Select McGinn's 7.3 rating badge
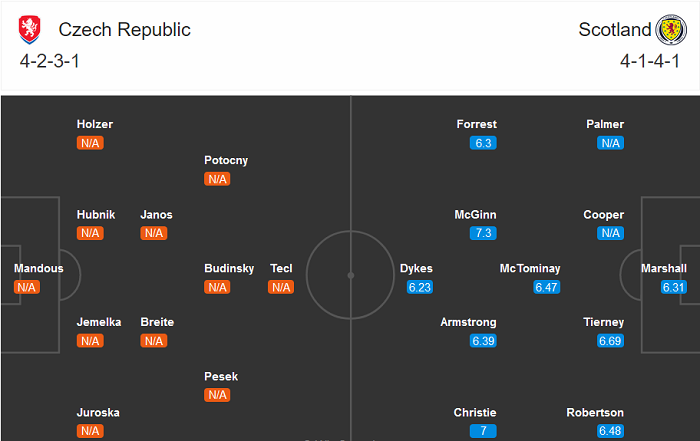Viewport: 700px width, 441px height. [482, 233]
